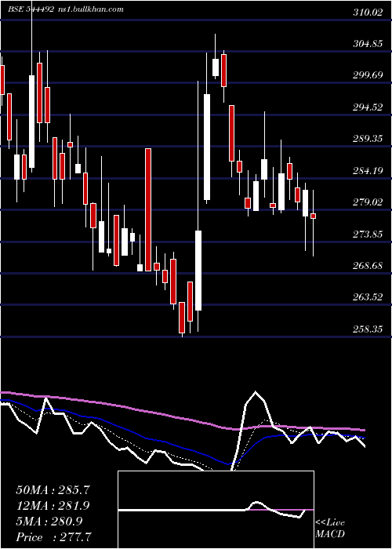Click inside the MACD inset chart box

click(216, 510)
